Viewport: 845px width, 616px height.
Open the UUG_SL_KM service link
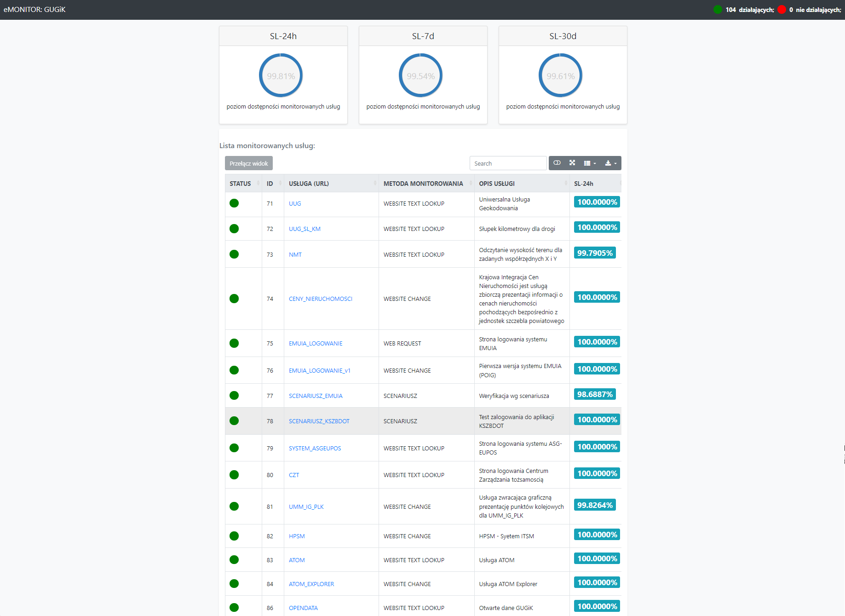click(x=305, y=229)
